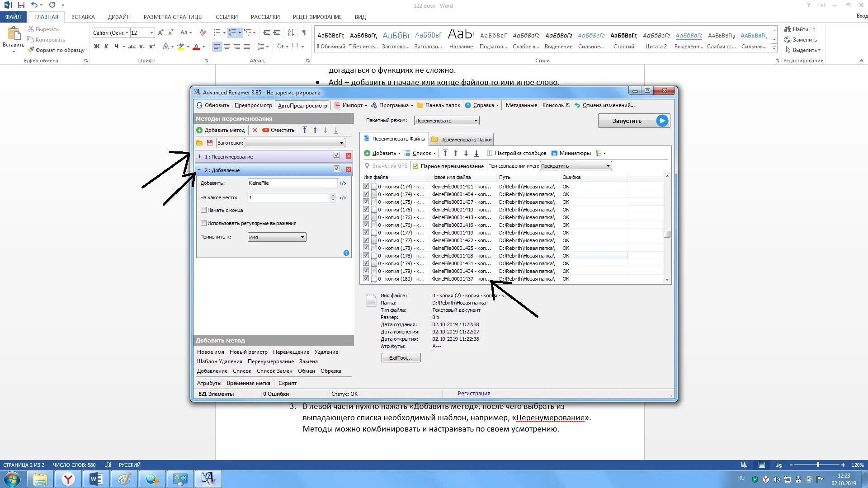The image size is (868, 488).
Task: Click the Добавить text input field
Action: (292, 183)
